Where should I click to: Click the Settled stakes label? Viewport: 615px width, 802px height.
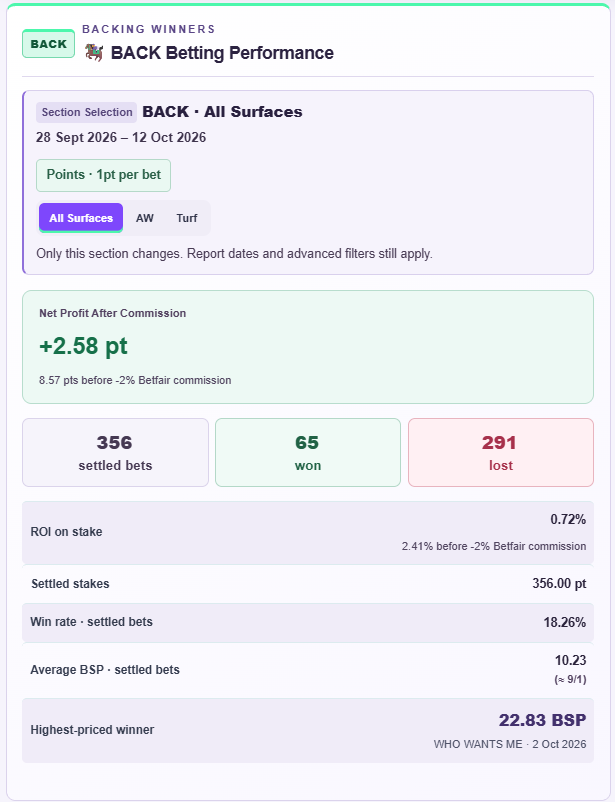click(70, 584)
